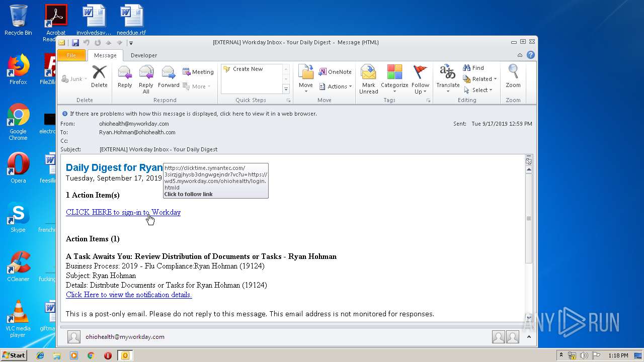Screen dimensions: 644x362
Task: Click the Reply button in ribbon
Action: pyautogui.click(x=125, y=77)
